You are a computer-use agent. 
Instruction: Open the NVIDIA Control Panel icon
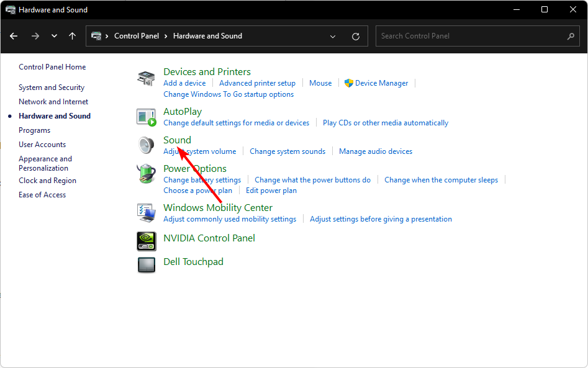[147, 241]
